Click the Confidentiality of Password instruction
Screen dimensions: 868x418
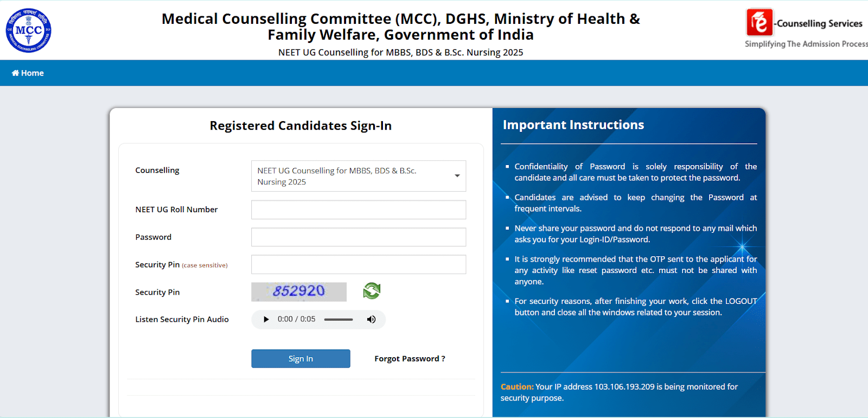pos(635,172)
